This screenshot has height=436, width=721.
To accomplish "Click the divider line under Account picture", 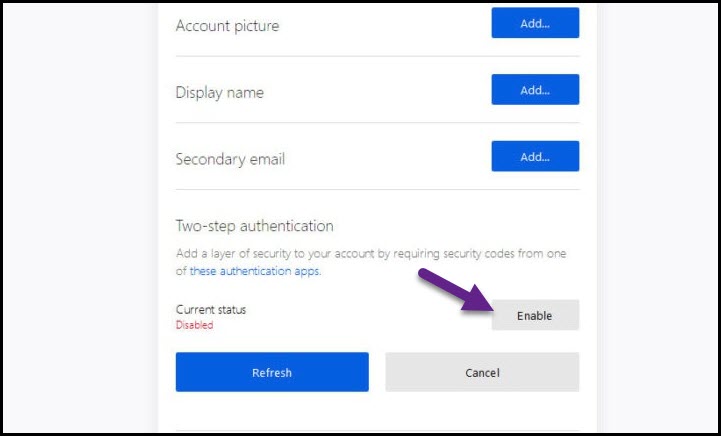I will click(377, 56).
